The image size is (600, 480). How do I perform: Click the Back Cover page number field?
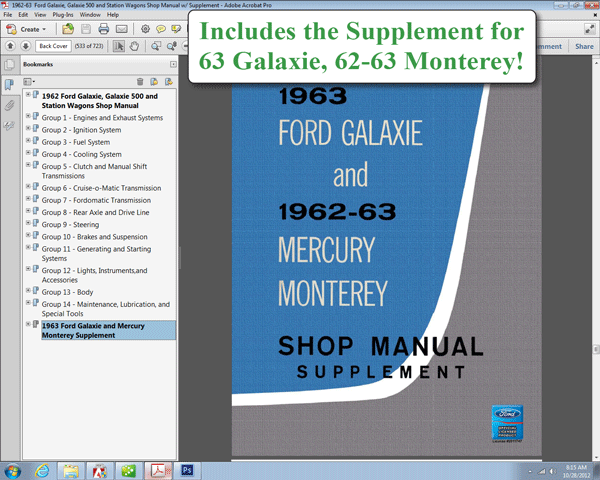[x=54, y=46]
